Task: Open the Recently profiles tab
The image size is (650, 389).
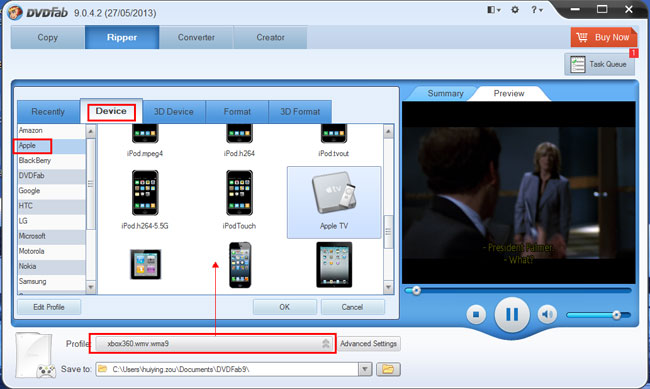Action: tap(48, 112)
